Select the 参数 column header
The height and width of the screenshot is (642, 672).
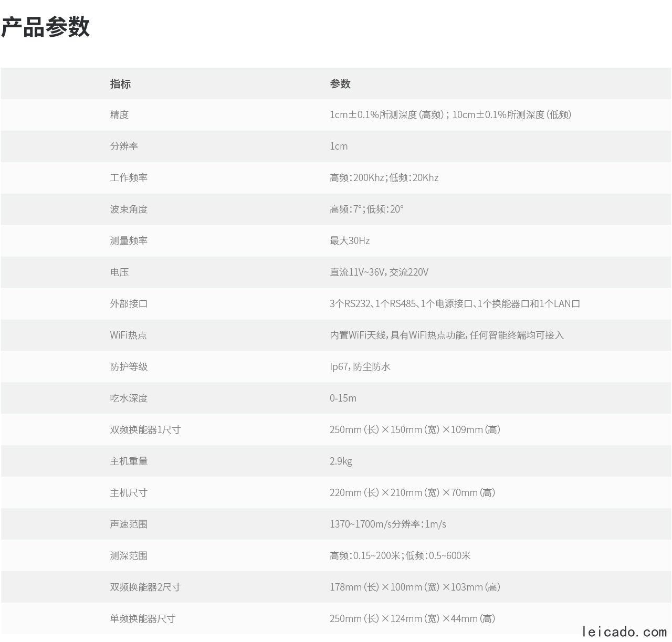340,83
